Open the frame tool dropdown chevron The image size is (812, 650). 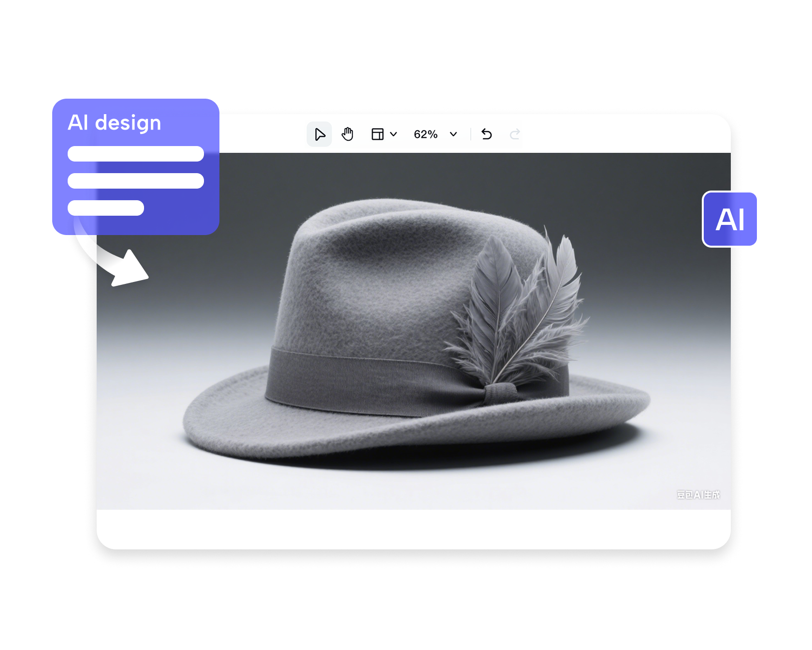(x=392, y=134)
